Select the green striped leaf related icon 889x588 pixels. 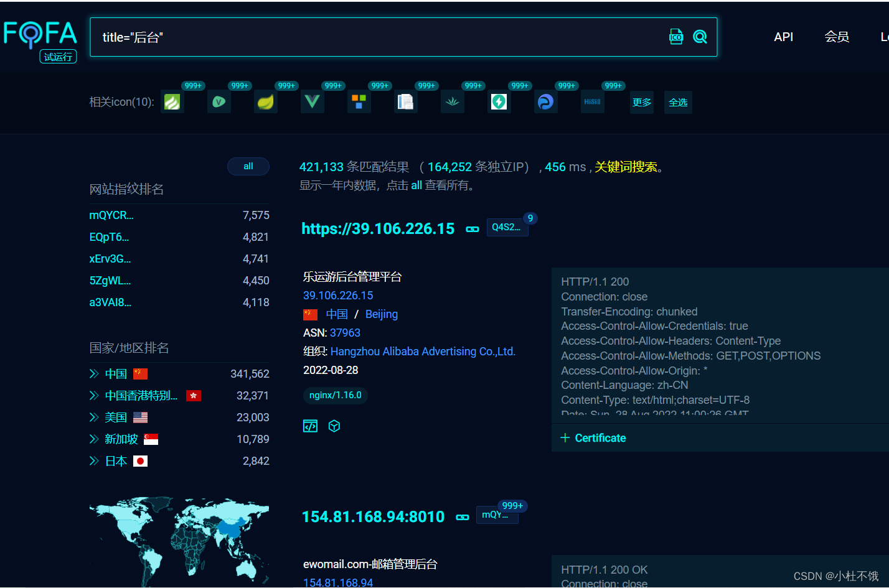point(172,101)
